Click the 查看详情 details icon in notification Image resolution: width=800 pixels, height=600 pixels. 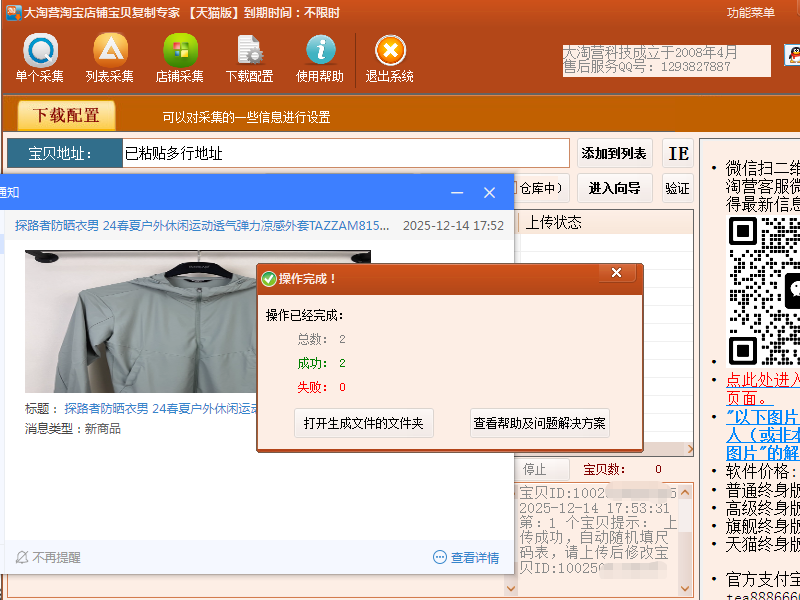440,557
